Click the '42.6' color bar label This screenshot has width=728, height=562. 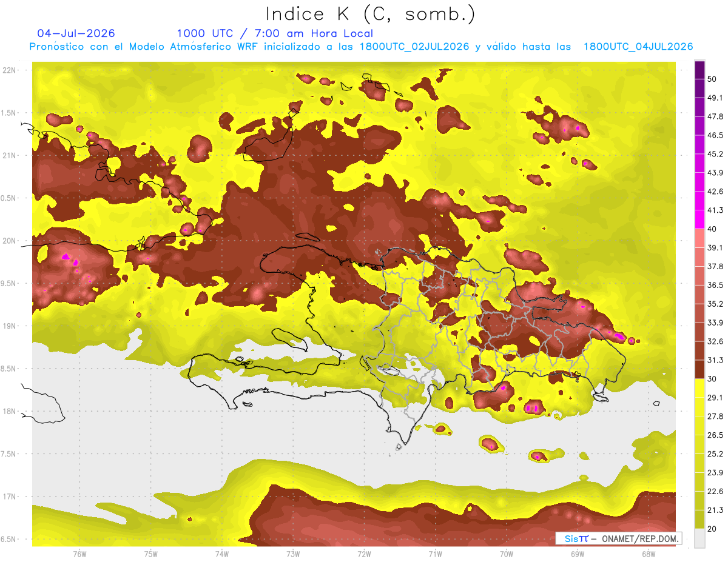(715, 192)
